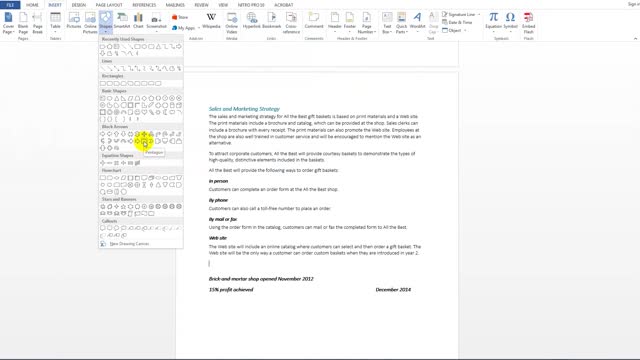This screenshot has width=640, height=360.
Task: Insert an Online Video
Action: tap(231, 23)
